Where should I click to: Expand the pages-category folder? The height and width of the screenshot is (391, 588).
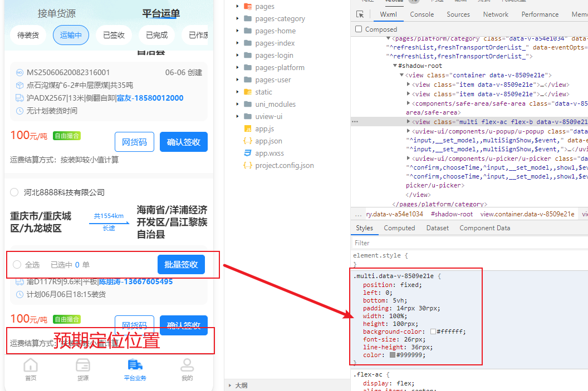click(x=237, y=19)
